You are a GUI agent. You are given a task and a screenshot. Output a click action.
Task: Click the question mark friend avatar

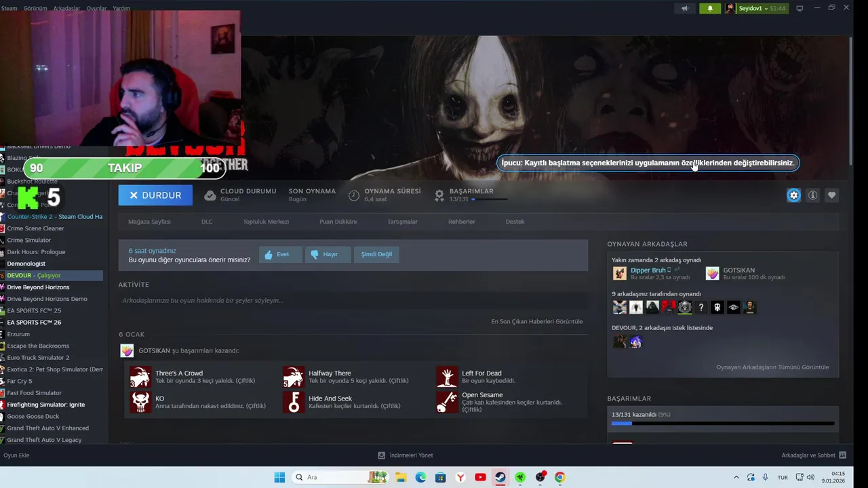[701, 308]
